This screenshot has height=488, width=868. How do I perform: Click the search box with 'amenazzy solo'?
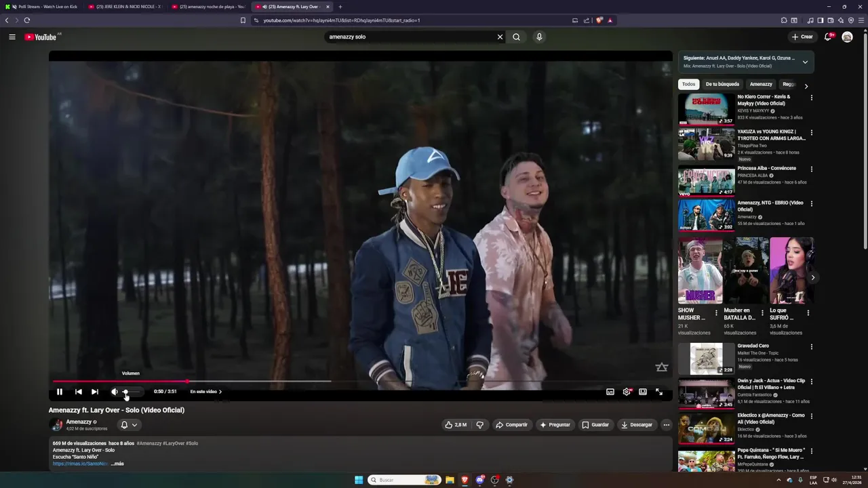click(x=410, y=37)
